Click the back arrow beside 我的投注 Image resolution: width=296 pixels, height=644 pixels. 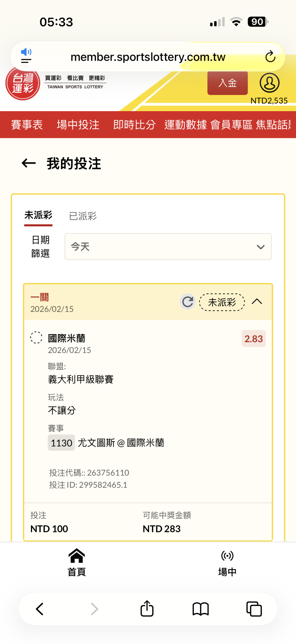point(29,163)
